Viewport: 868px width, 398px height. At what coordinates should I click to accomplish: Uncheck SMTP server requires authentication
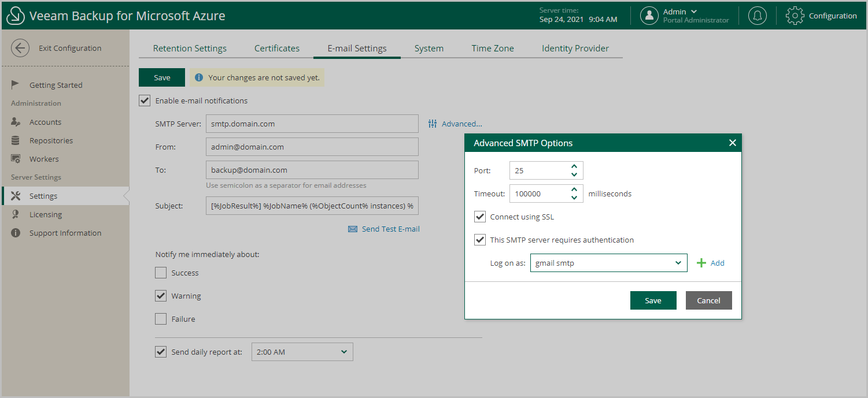(x=480, y=240)
